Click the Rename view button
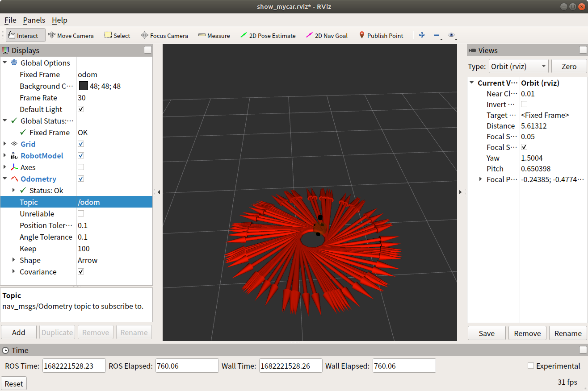Viewport: 588px width, 391px height. pyautogui.click(x=568, y=333)
